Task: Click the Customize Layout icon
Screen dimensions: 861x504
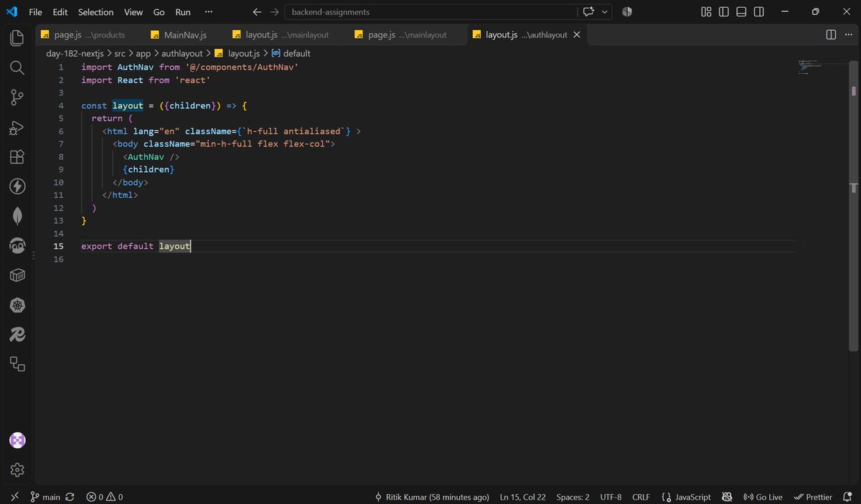Action: 706,11
